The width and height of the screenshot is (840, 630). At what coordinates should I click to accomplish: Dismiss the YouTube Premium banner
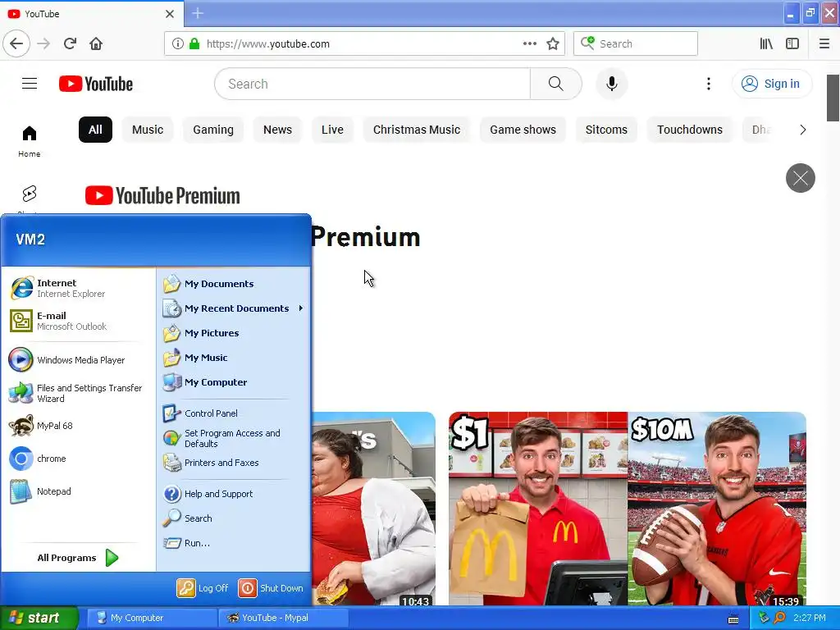point(801,178)
